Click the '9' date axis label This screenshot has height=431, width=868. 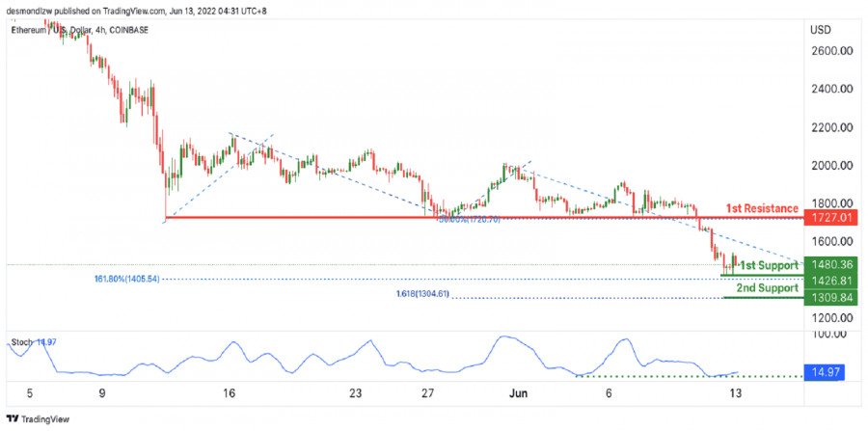[102, 394]
